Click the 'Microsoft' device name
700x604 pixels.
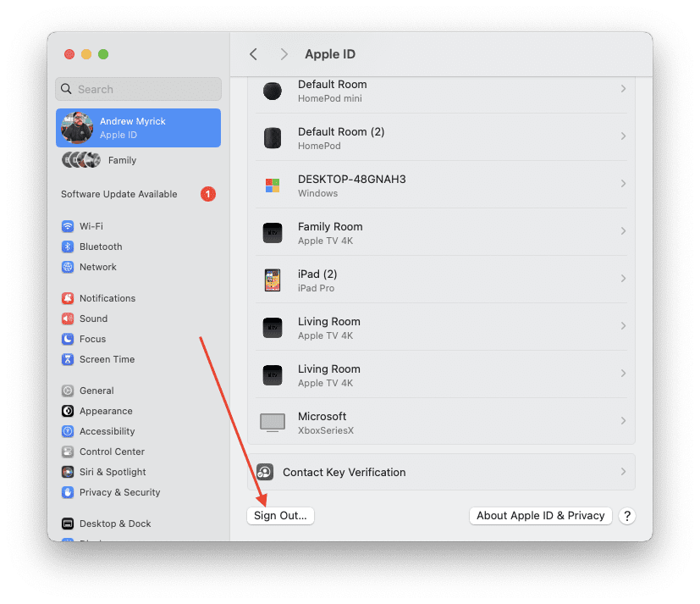coord(322,417)
